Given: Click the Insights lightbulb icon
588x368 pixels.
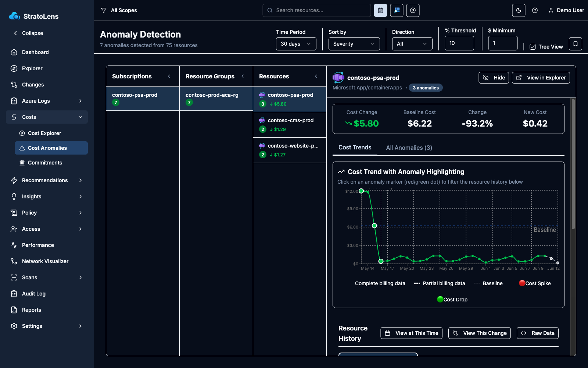Looking at the screenshot, I should point(14,197).
